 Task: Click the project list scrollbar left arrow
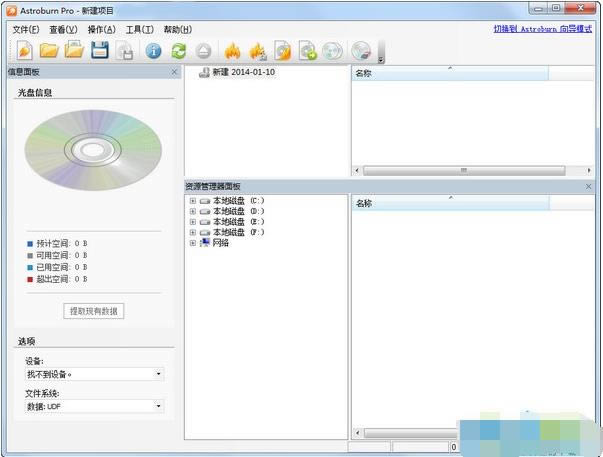357,170
